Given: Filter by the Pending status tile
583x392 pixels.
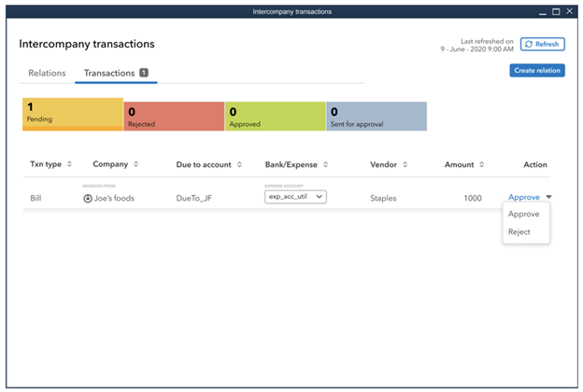Looking at the screenshot, I should [72, 114].
